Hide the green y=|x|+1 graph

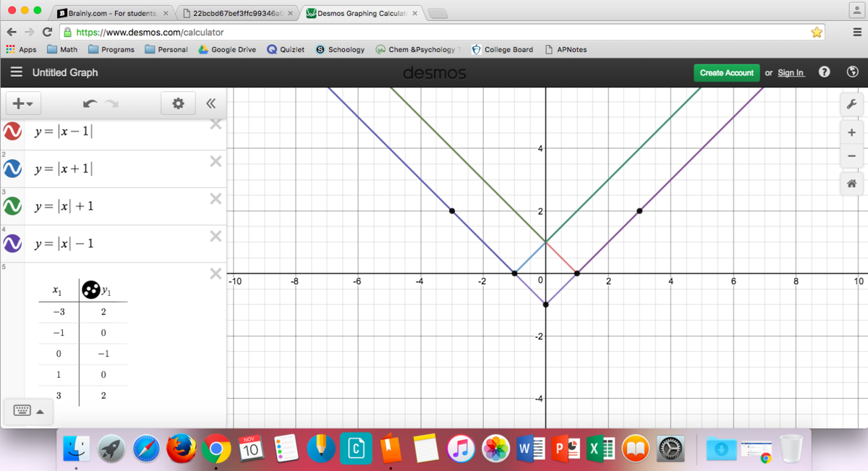click(x=12, y=206)
